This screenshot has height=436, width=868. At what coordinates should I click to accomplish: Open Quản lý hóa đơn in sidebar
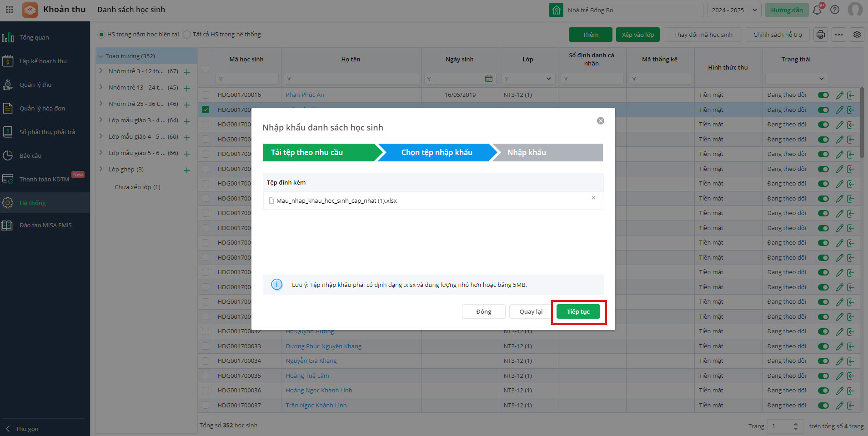point(45,108)
